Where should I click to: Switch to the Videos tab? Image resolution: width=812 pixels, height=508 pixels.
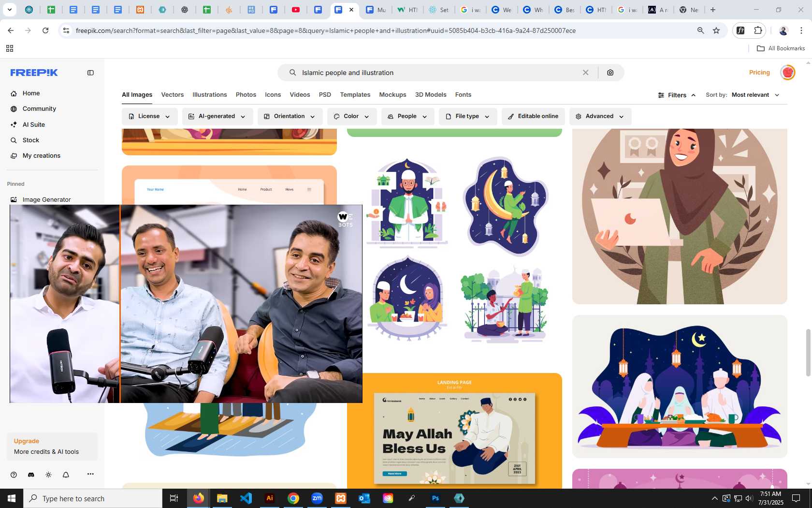pyautogui.click(x=300, y=95)
